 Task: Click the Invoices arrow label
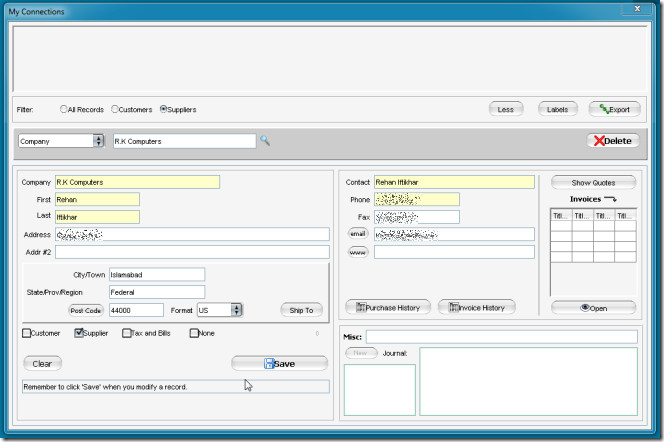(x=593, y=199)
